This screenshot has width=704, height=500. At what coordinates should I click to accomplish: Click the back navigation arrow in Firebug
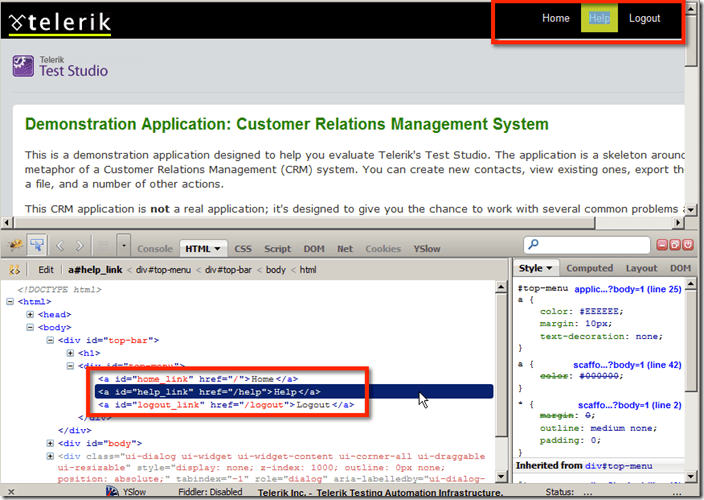click(59, 245)
